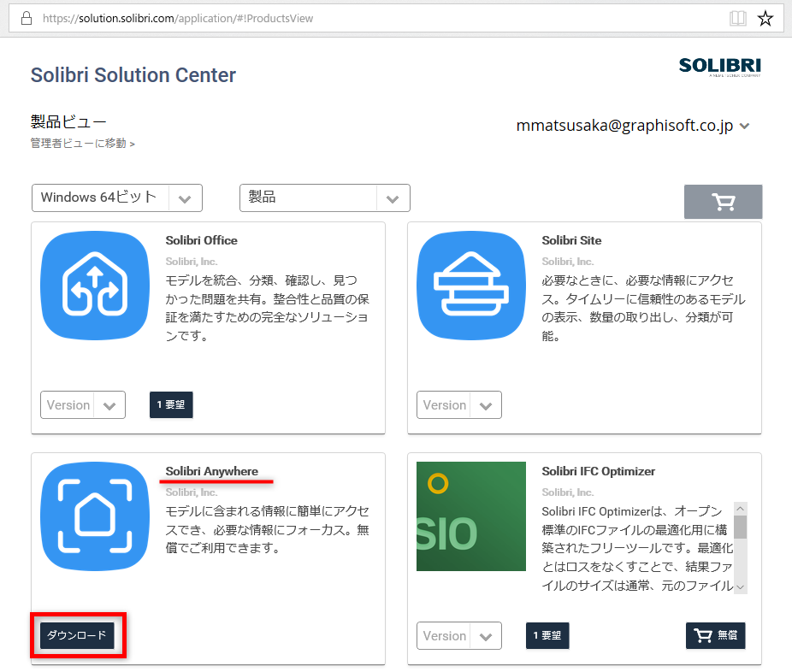Open Solibri Site Version dropdown

click(459, 405)
